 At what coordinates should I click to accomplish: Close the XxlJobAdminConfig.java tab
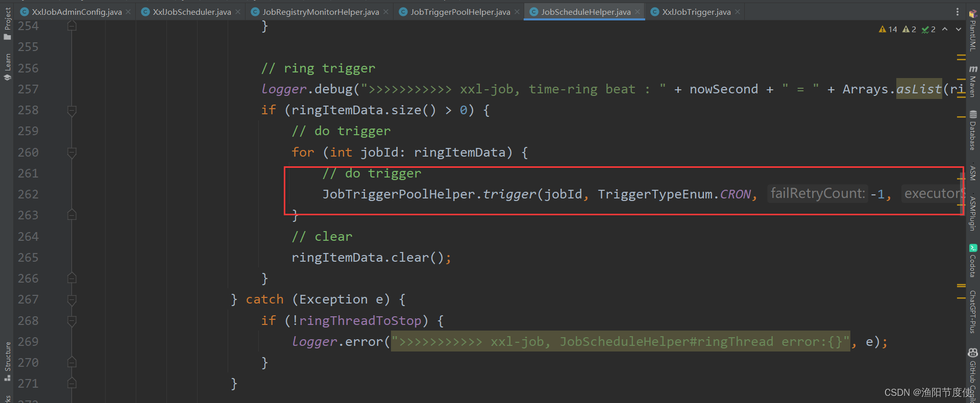128,12
